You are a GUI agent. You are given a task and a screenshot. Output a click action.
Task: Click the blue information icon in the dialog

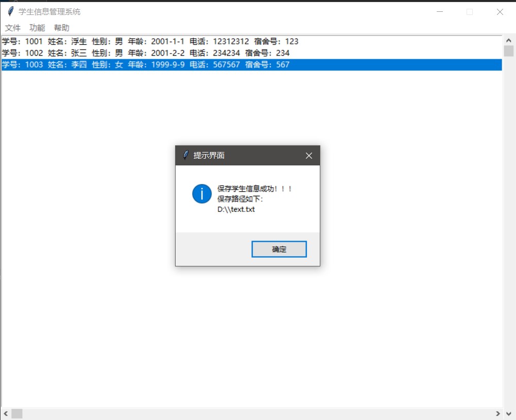click(x=202, y=194)
